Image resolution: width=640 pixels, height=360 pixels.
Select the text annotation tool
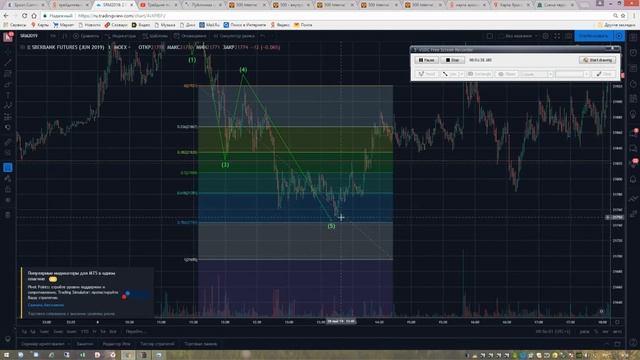click(x=8, y=95)
